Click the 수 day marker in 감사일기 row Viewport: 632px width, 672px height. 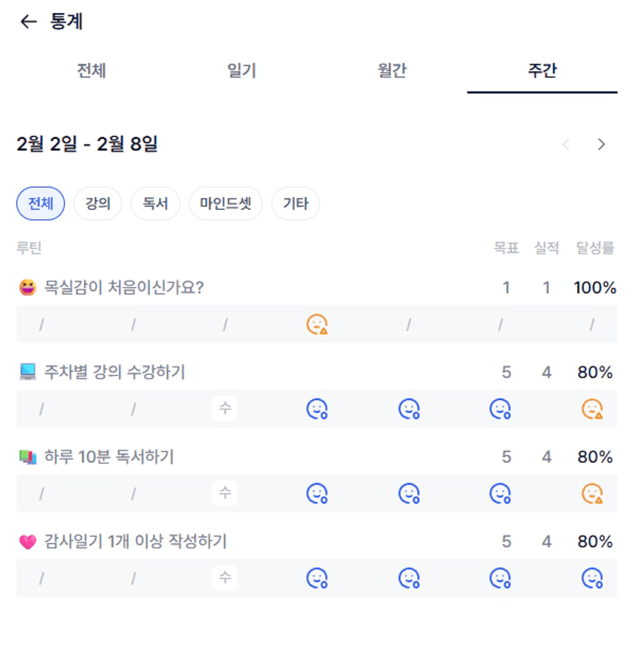225,578
